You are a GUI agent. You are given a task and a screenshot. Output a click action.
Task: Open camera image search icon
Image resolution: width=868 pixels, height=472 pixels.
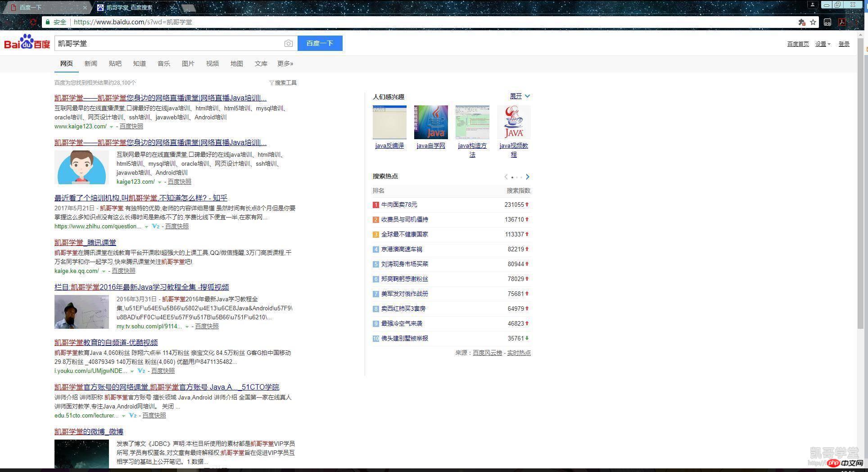point(289,43)
